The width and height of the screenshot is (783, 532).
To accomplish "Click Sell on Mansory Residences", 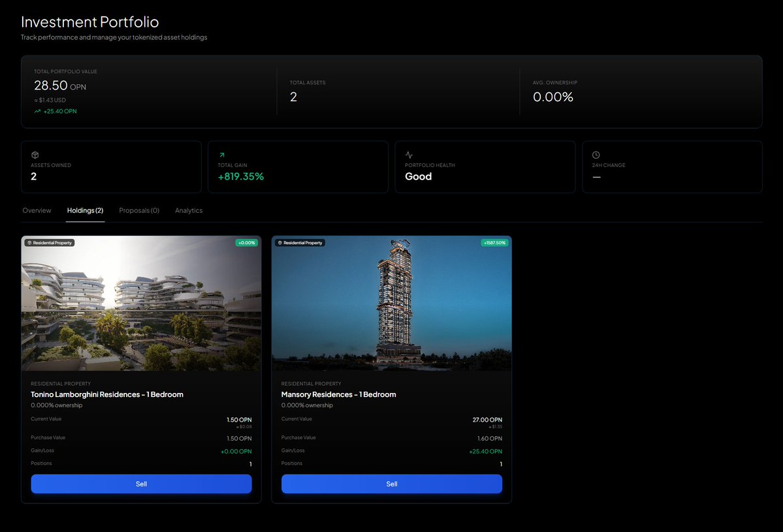I will coord(391,484).
